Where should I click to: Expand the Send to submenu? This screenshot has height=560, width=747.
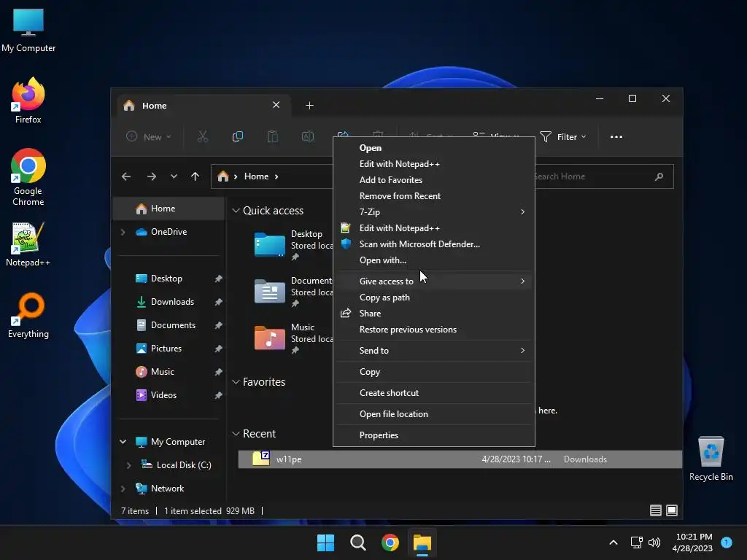pyautogui.click(x=433, y=351)
